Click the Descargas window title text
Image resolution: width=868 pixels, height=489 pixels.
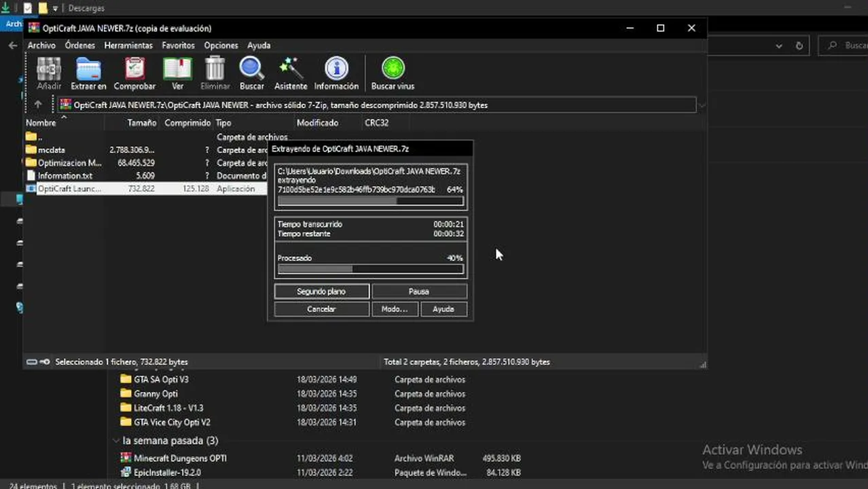[86, 8]
